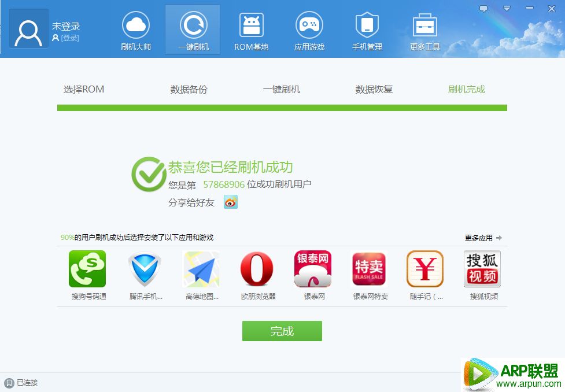Click the green flashing progress bar

pyautogui.click(x=282, y=108)
